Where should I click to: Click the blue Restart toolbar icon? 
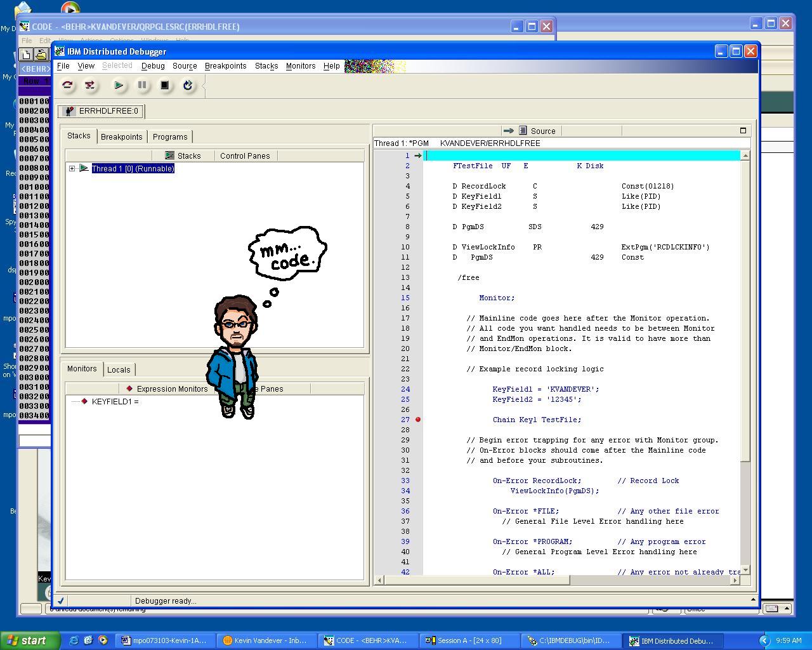click(x=188, y=85)
